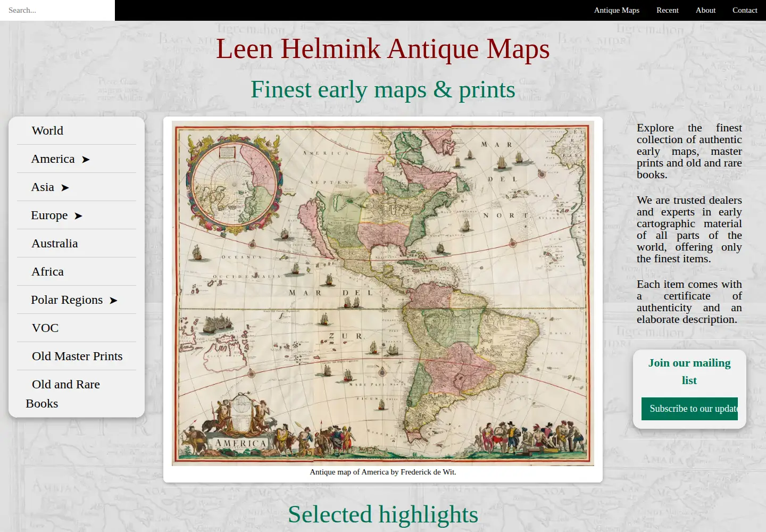Open the Frederick de Wit America map image

(383, 293)
